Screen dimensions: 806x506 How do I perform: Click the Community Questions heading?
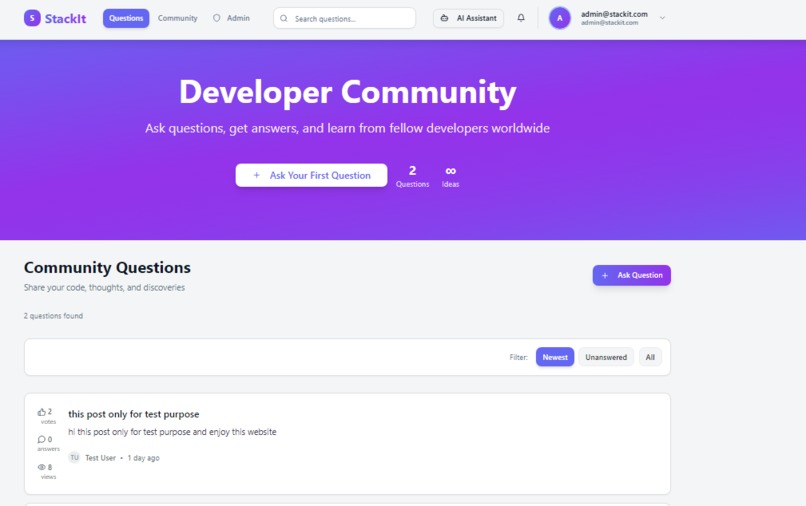tap(107, 267)
